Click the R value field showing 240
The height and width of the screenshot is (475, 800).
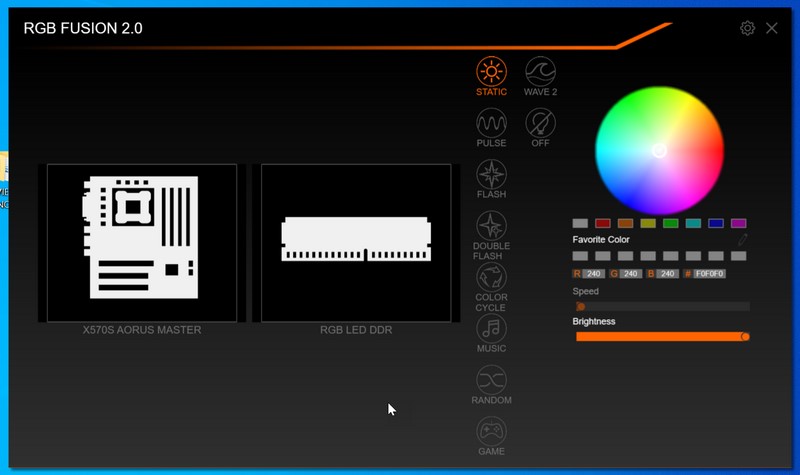coord(593,274)
